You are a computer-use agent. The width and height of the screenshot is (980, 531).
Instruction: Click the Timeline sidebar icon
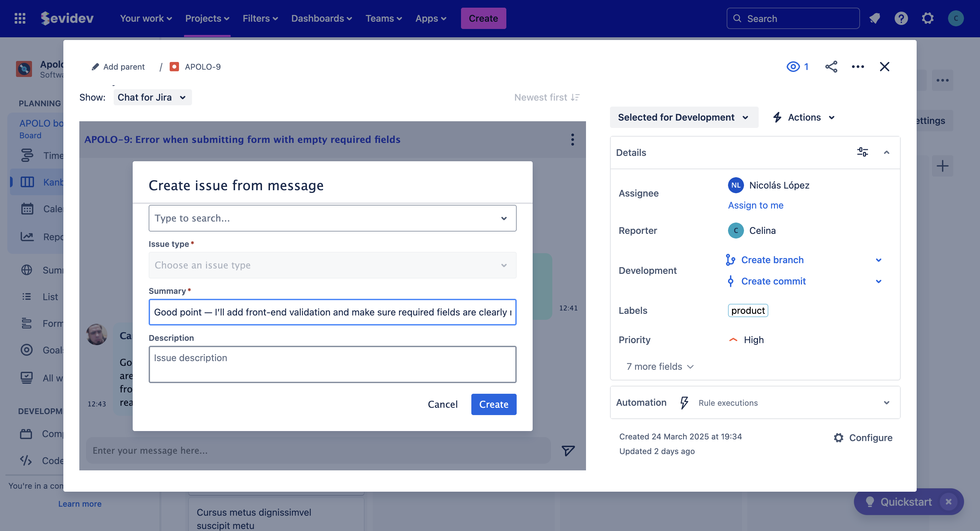click(x=27, y=156)
